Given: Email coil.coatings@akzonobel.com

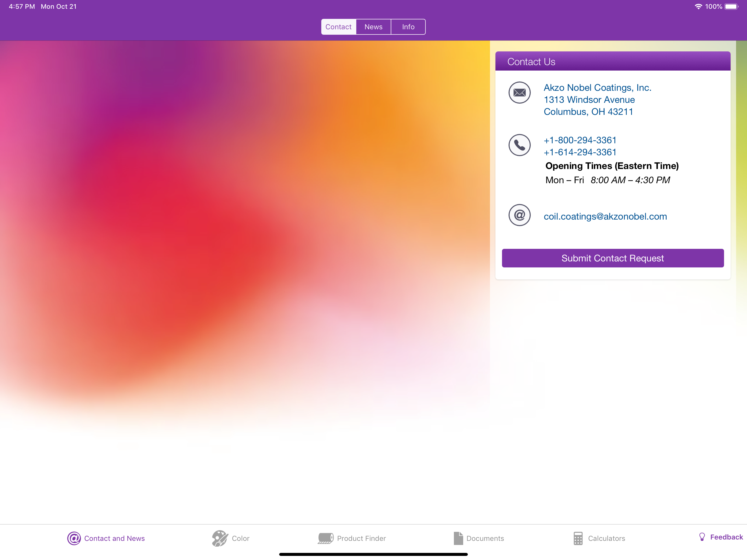Looking at the screenshot, I should coord(605,216).
